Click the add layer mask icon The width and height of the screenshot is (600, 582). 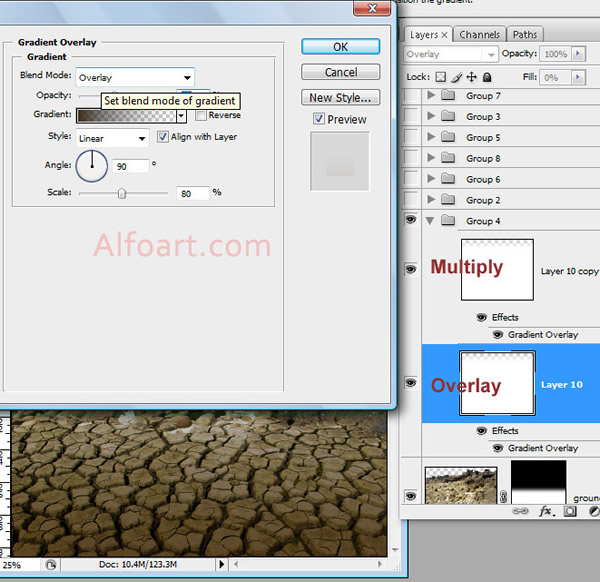[570, 511]
